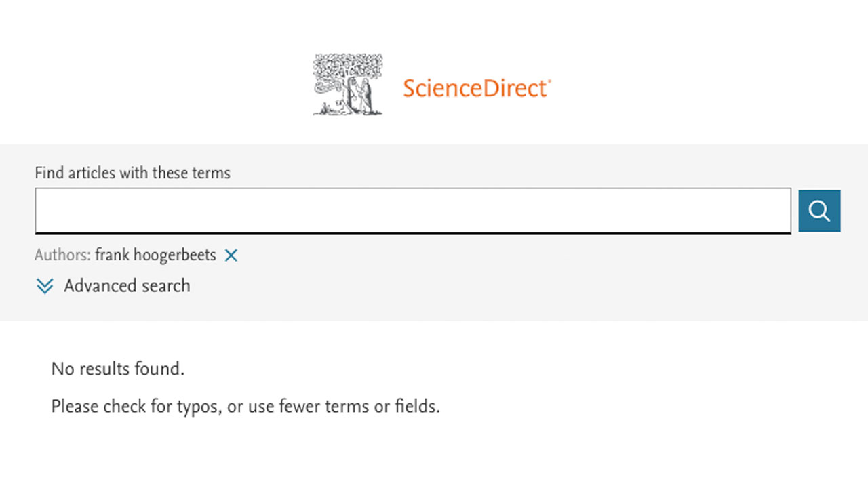Viewport: 868px width, 488px height.
Task: Click the word "ScienceDirect" in orange
Action: (475, 88)
